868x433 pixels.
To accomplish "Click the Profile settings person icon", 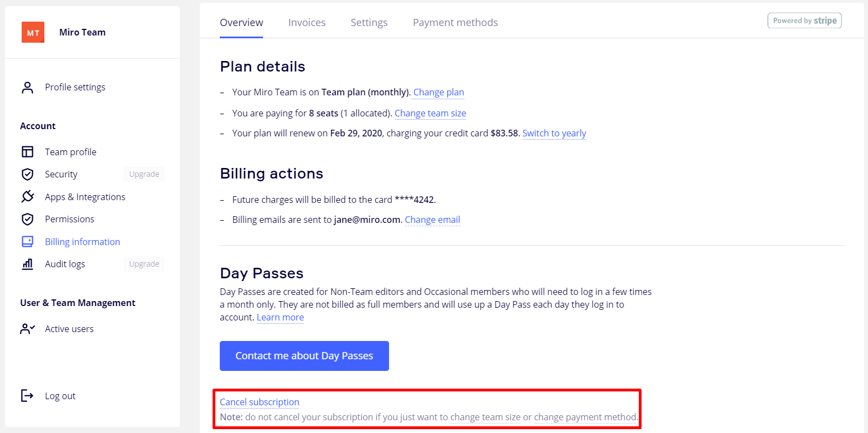I will click(x=27, y=88).
